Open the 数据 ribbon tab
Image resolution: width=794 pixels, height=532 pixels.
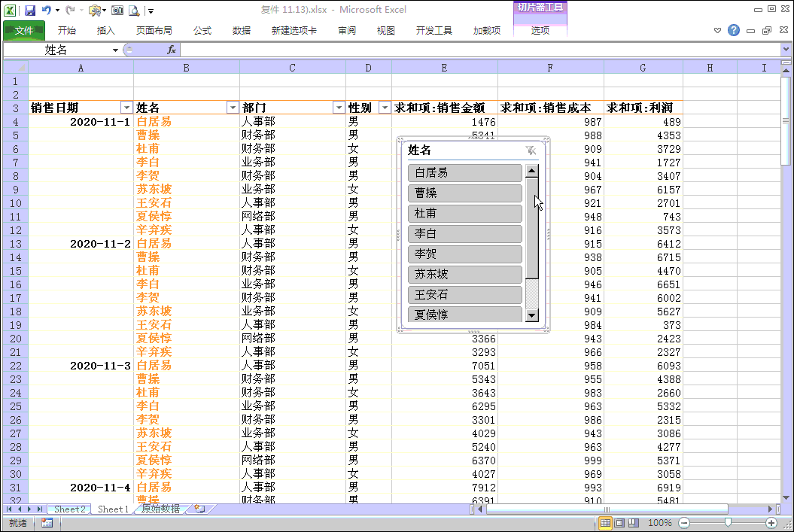tap(242, 30)
